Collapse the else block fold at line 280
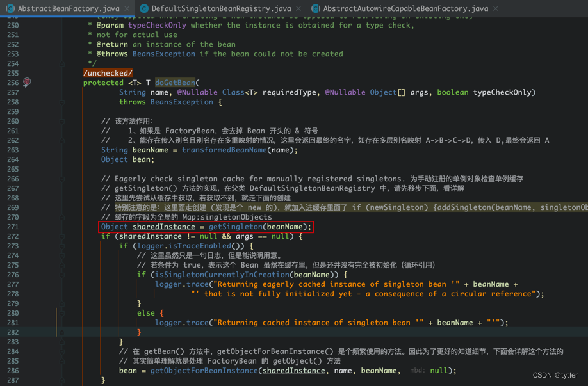Screen dimensions: 588x386 point(62,313)
